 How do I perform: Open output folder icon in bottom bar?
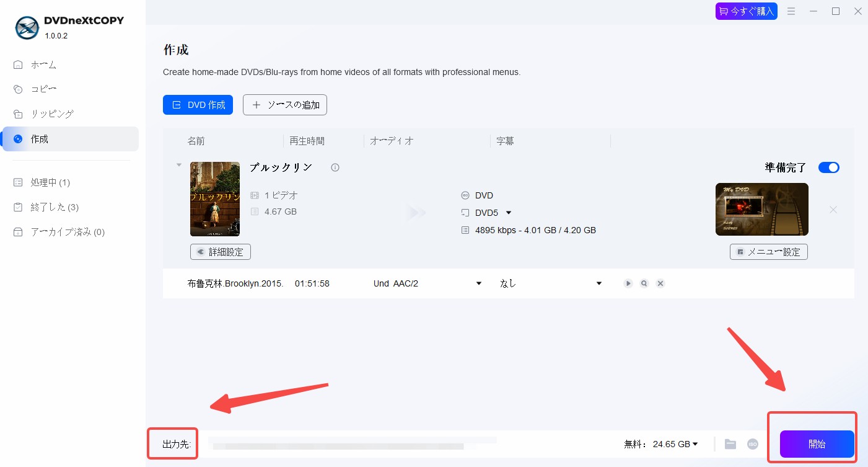click(x=730, y=444)
